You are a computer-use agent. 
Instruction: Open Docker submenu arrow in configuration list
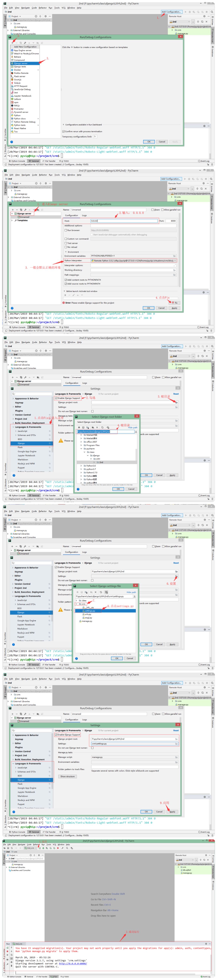38,70
